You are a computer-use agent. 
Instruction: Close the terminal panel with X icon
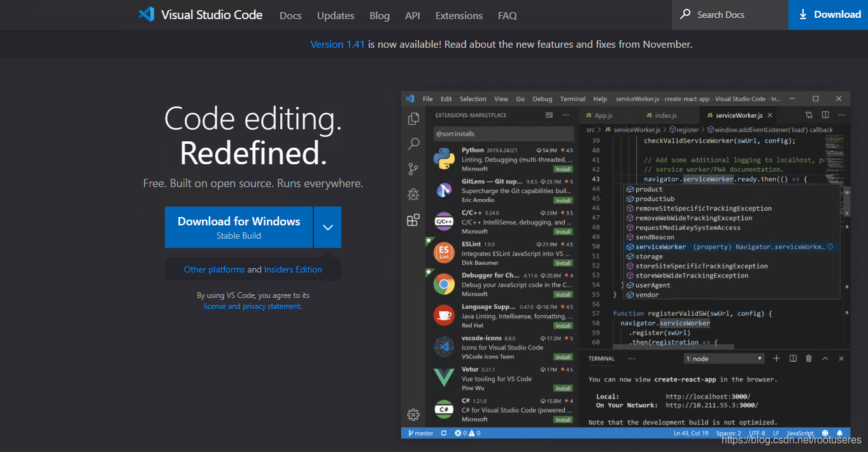click(x=841, y=358)
